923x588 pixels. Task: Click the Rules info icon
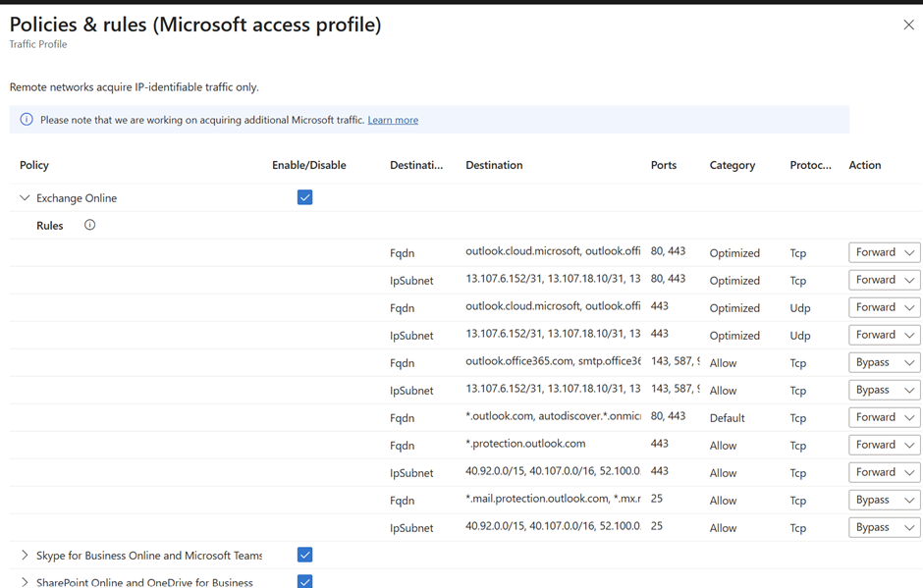click(89, 225)
